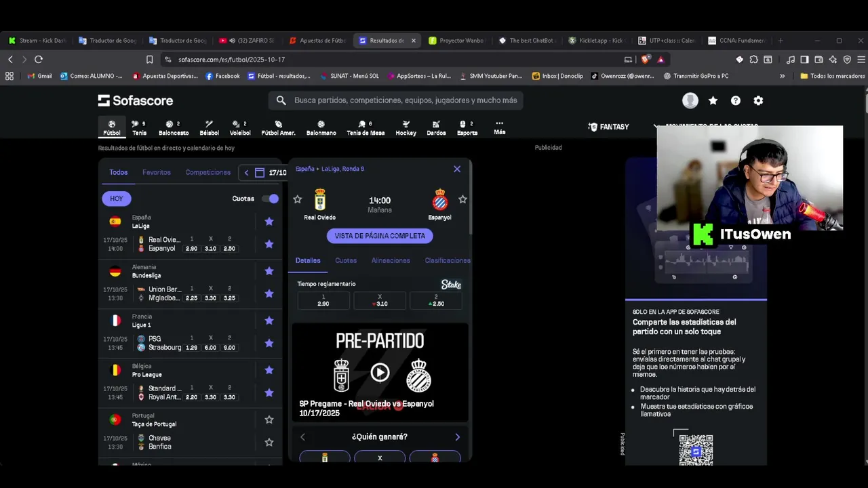Open the Voleibol sport category
This screenshot has height=488, width=868.
[x=240, y=127]
